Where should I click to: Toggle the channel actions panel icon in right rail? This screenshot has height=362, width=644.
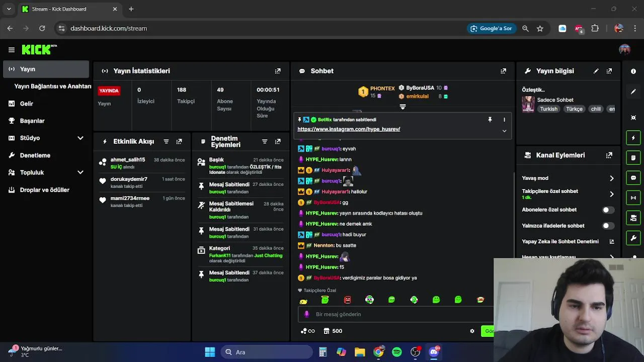coord(633,218)
